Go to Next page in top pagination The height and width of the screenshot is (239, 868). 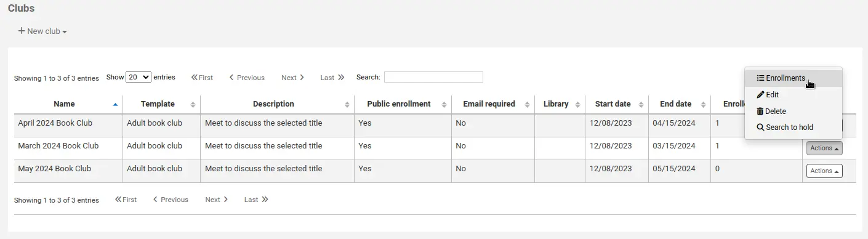pos(293,78)
